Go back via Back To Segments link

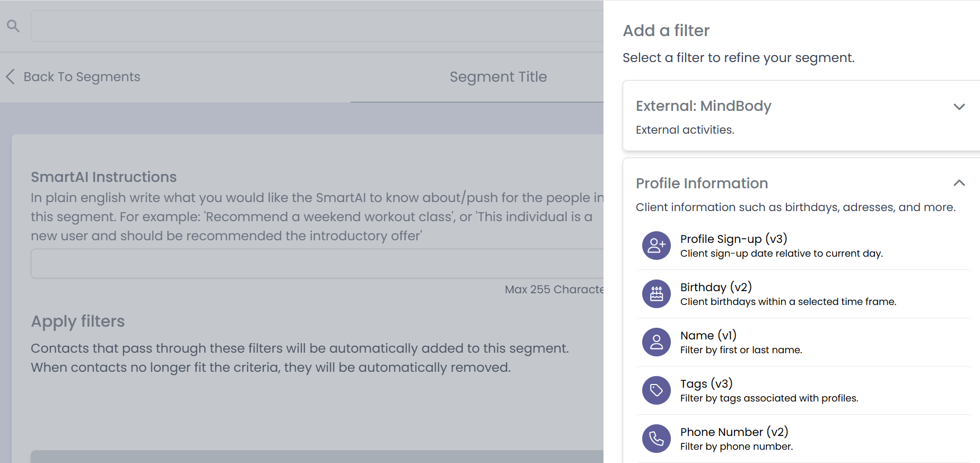coord(82,77)
